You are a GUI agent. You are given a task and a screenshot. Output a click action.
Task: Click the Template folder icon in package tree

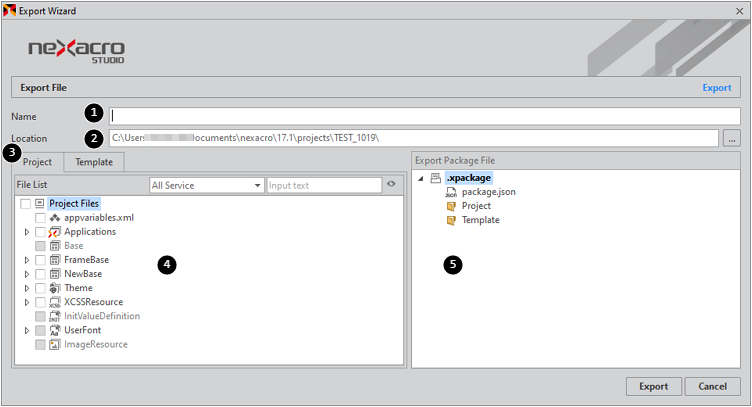[x=451, y=220]
